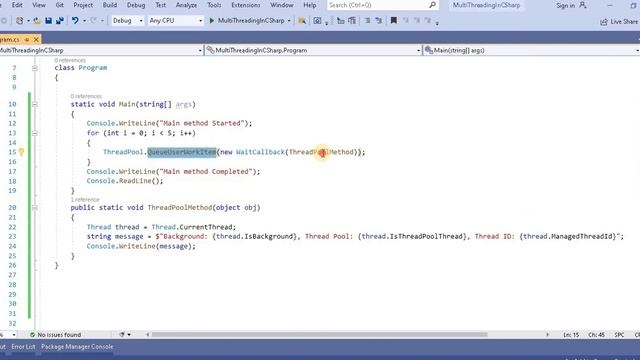Click the 0 references link above Main

coord(86,96)
